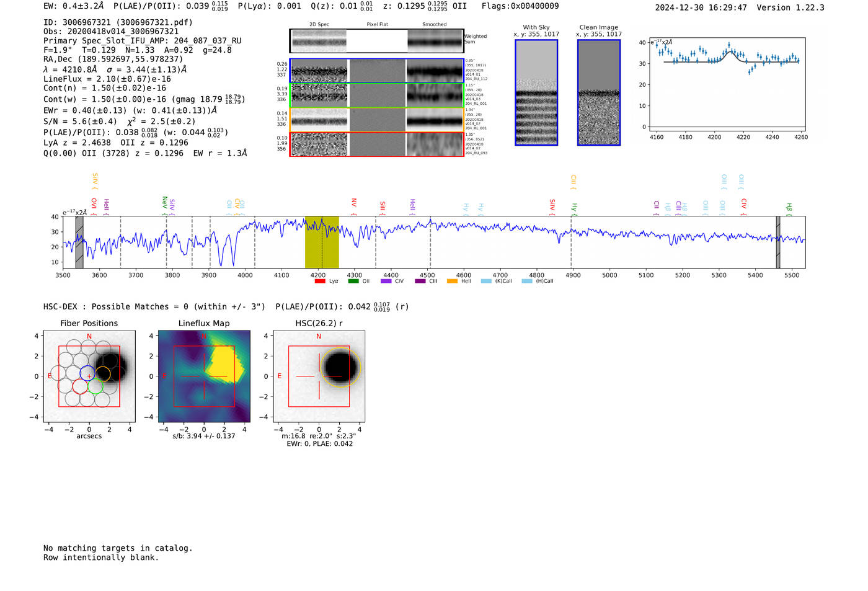Viewport: 868px width, 591px height.
Task: Click the 'λ = 4210.8Å' line
Action: (115, 69)
